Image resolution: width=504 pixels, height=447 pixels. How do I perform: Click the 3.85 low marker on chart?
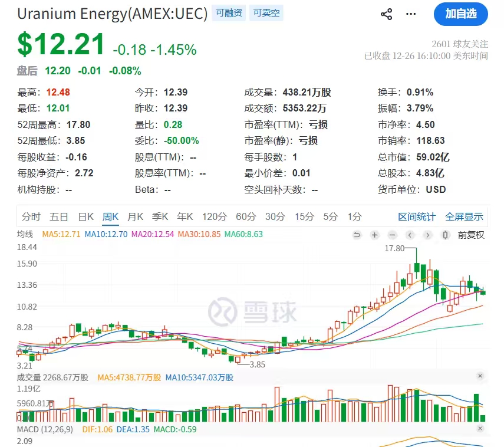tap(258, 364)
